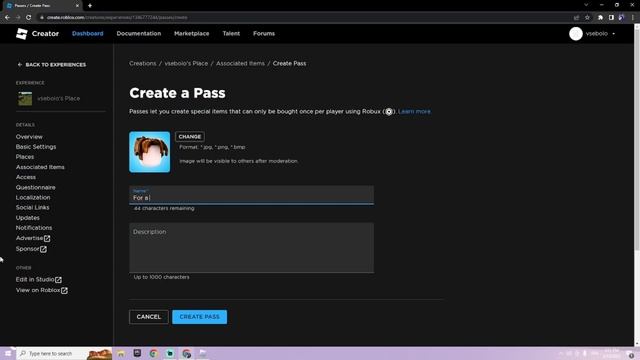
Task: Go back using the browser back arrow
Action: [7, 18]
